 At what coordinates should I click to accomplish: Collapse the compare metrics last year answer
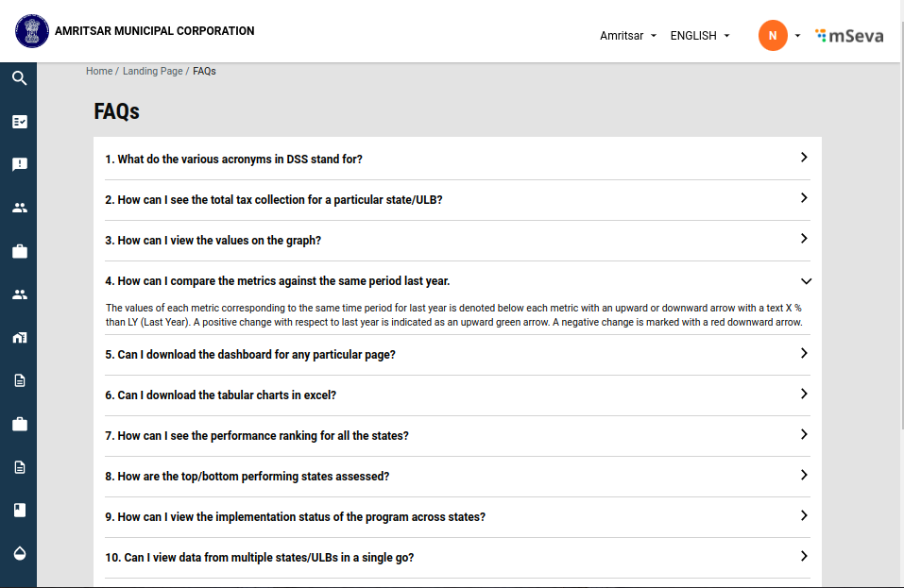point(805,280)
